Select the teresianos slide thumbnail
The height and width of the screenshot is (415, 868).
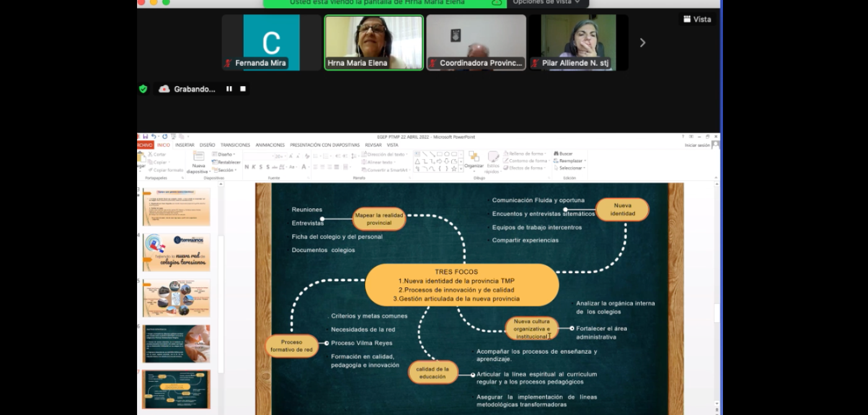[176, 252]
